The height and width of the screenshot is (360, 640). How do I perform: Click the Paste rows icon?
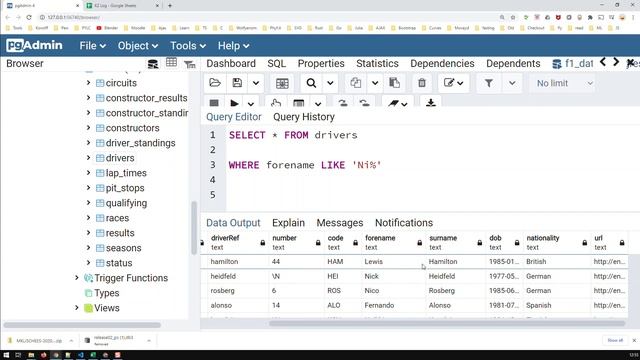pos(394,83)
